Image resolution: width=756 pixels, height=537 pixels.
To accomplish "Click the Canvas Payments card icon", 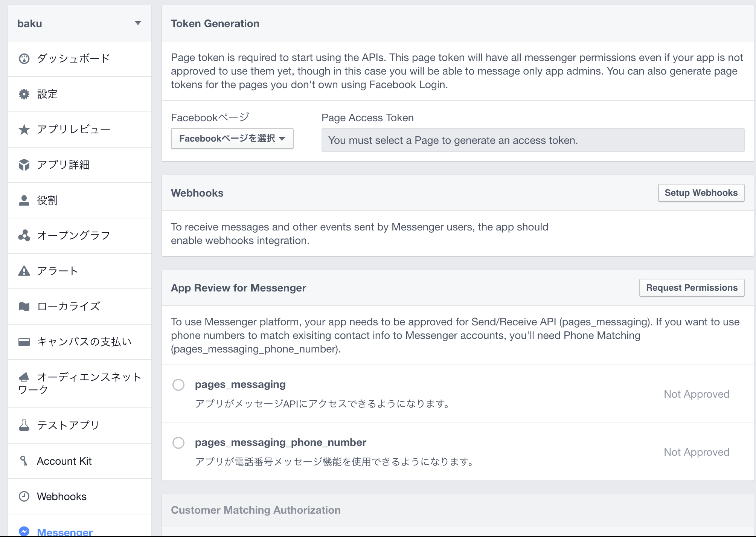I will coord(24,342).
